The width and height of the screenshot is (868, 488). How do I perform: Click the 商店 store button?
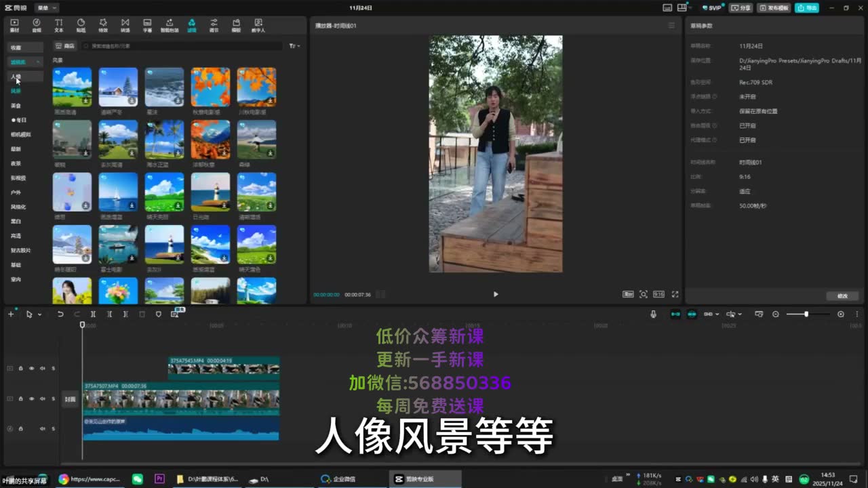[65, 46]
